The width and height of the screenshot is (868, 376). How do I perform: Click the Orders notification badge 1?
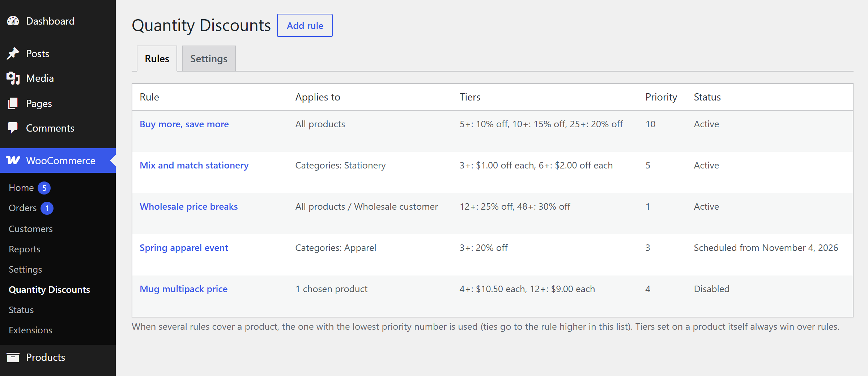pyautogui.click(x=47, y=208)
